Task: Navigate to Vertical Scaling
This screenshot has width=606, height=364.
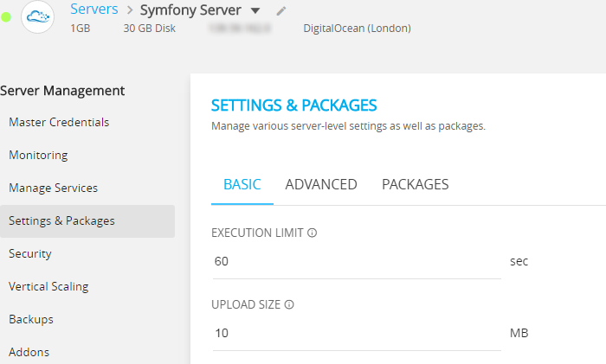Action: point(48,286)
